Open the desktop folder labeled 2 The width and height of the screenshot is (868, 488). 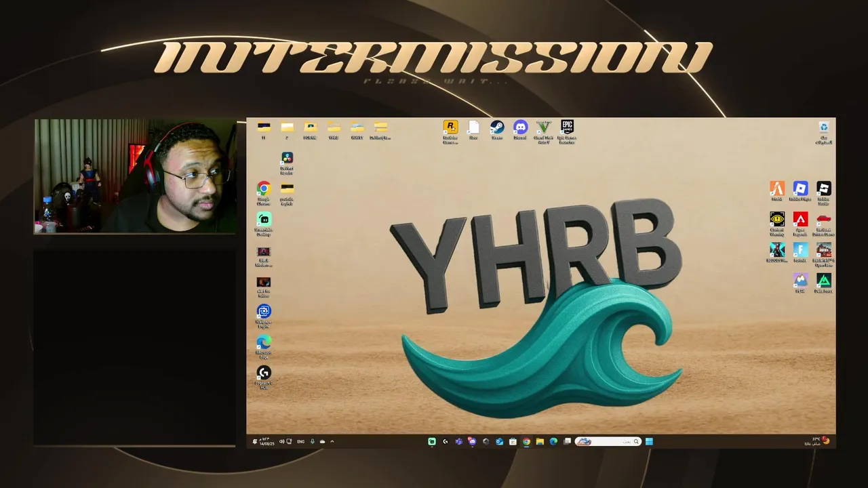tap(287, 130)
